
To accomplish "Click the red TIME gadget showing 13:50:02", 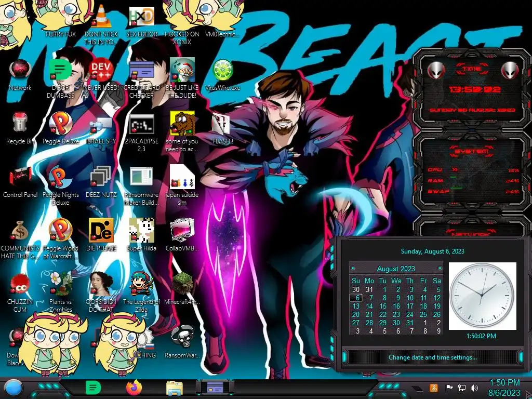I will tap(472, 89).
